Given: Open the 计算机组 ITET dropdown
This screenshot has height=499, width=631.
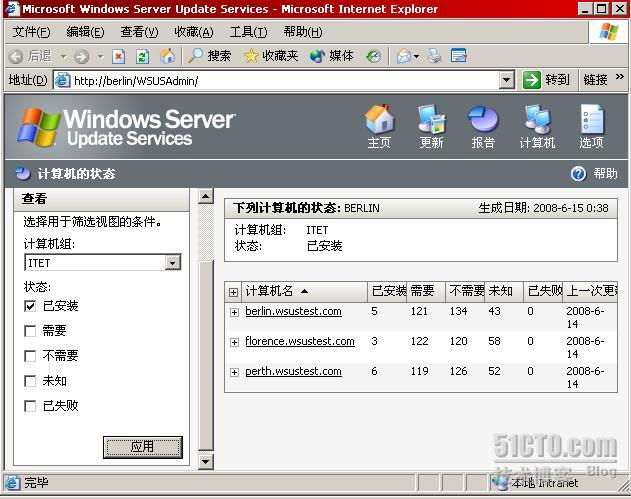Looking at the screenshot, I should pyautogui.click(x=173, y=263).
